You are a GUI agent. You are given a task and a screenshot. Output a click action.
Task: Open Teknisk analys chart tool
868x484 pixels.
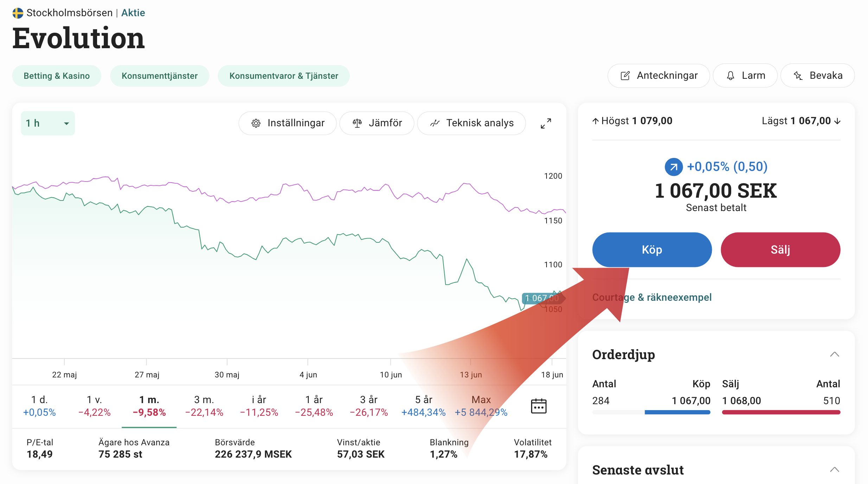[471, 123]
